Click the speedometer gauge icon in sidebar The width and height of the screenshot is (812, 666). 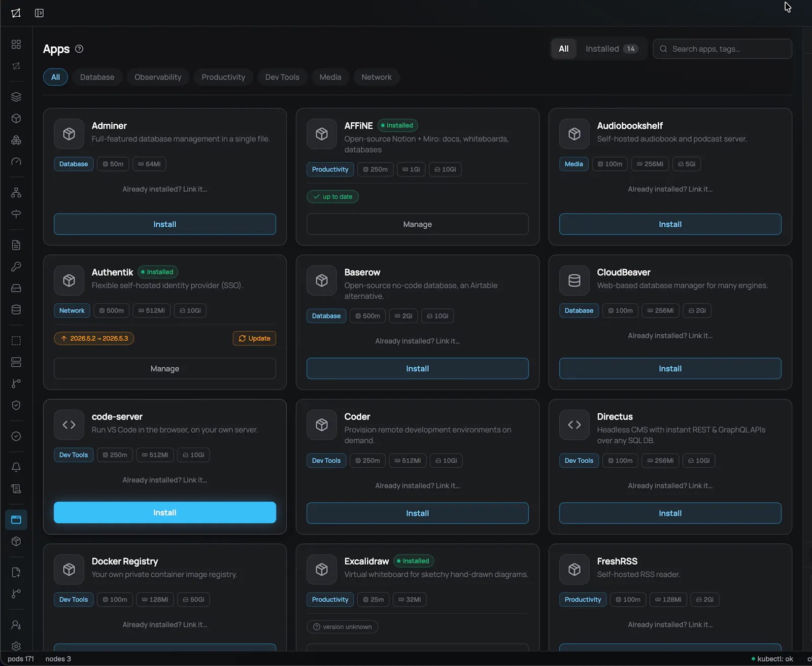[16, 161]
